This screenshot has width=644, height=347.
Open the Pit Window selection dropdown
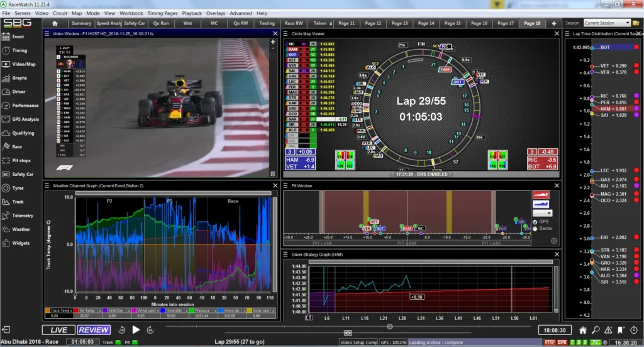(x=542, y=213)
